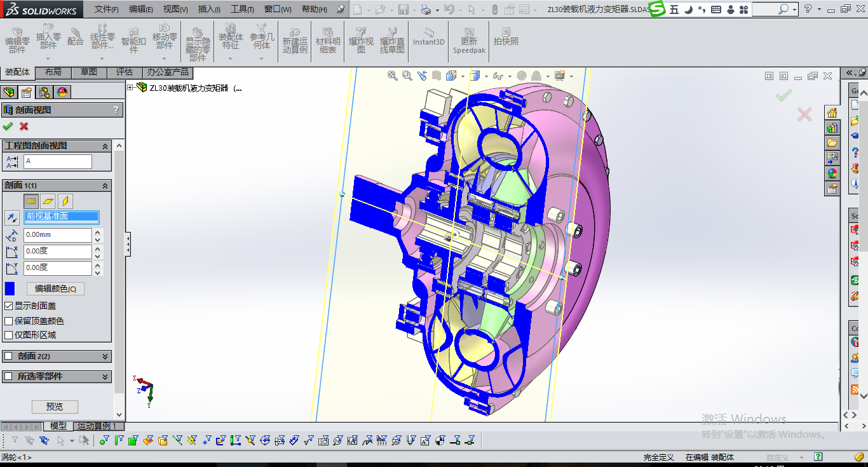
Task: Open Appearances tab in task pane
Action: tap(832, 173)
